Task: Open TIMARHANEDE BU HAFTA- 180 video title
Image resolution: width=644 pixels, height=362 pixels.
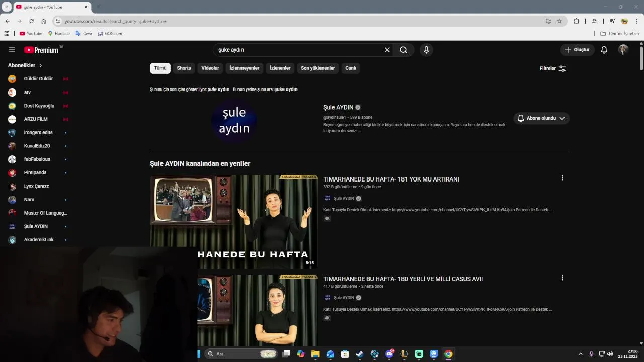Action: pyautogui.click(x=403, y=279)
